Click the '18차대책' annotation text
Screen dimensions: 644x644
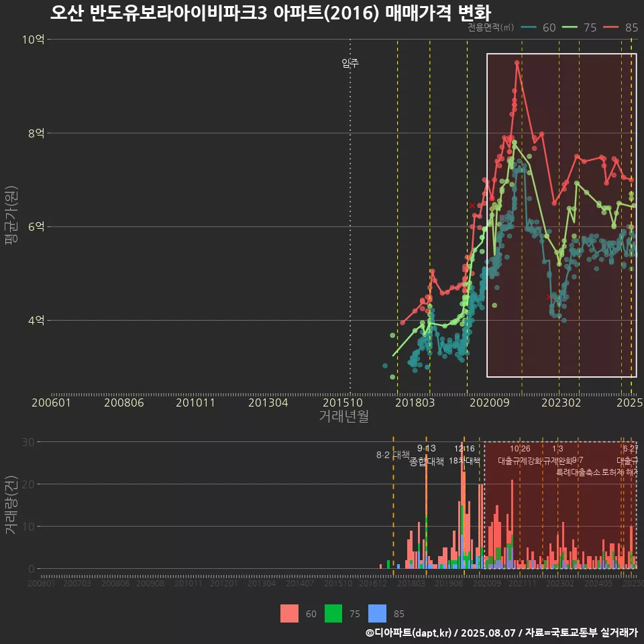[x=464, y=461]
